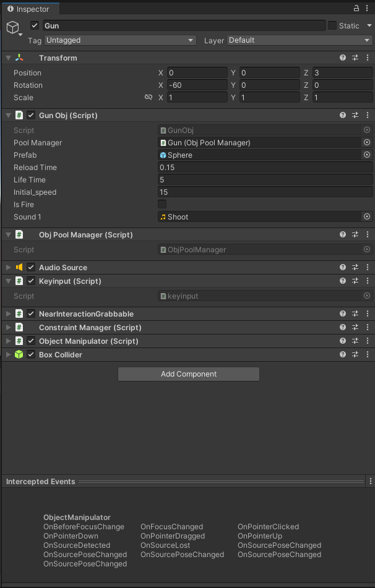Open Box Collider presets icon
The image size is (375, 588).
tap(355, 354)
